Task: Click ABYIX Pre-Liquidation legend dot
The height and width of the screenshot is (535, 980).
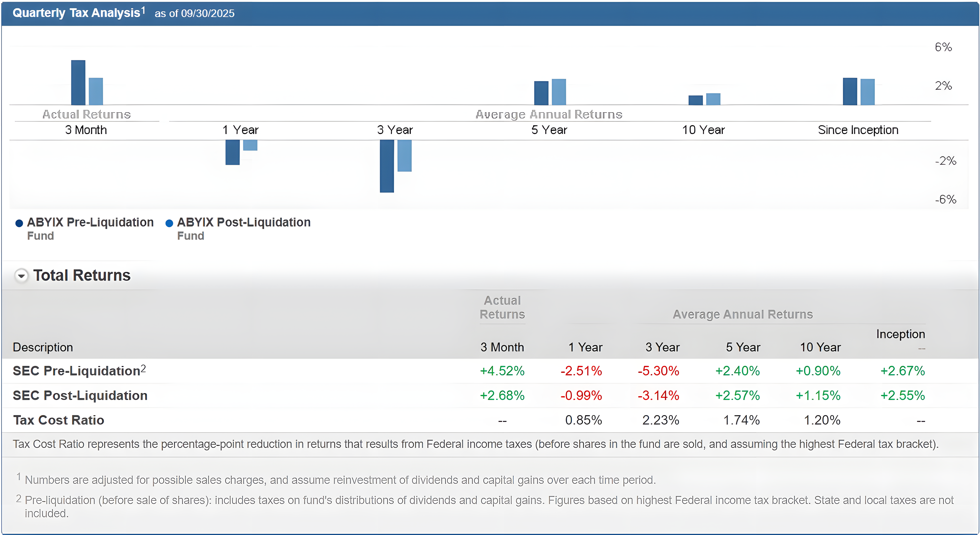Action: (x=19, y=223)
